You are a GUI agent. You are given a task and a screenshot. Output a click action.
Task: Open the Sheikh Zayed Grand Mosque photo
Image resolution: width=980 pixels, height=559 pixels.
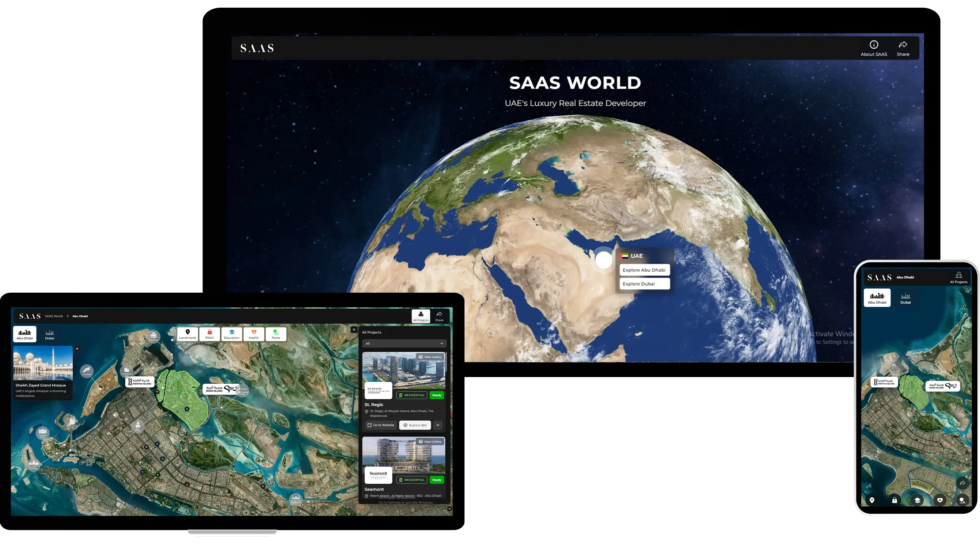click(43, 363)
